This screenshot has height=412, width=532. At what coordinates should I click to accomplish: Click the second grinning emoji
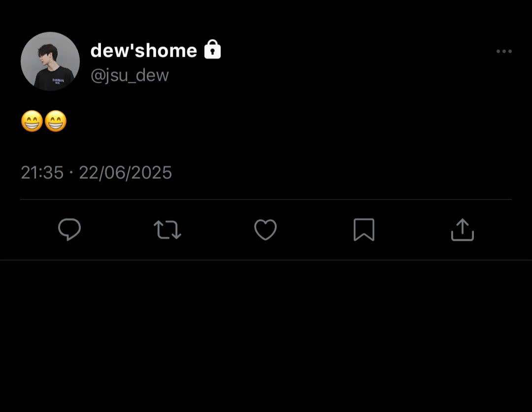pos(56,121)
